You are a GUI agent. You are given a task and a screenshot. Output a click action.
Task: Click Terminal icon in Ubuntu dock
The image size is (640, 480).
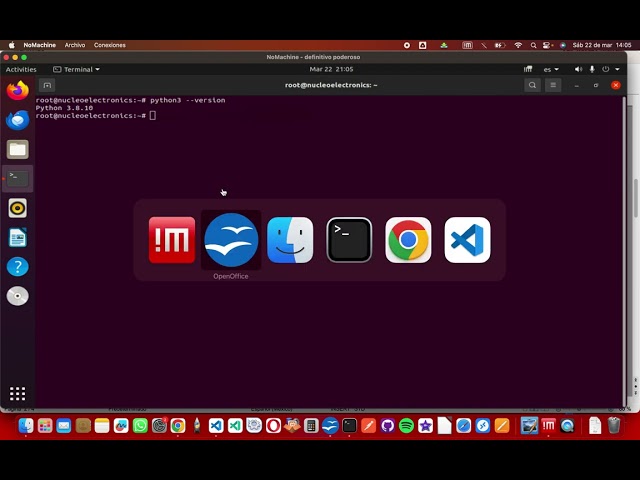18,179
